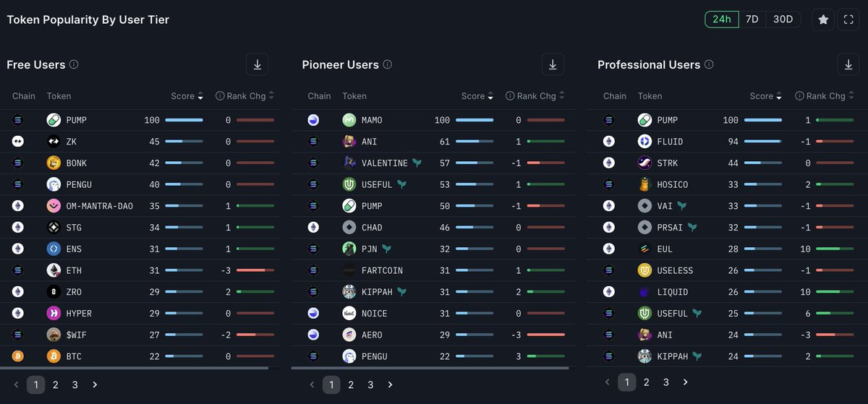Viewport: 868px width, 404px height.
Task: Click the ENS token icon
Action: (x=54, y=249)
